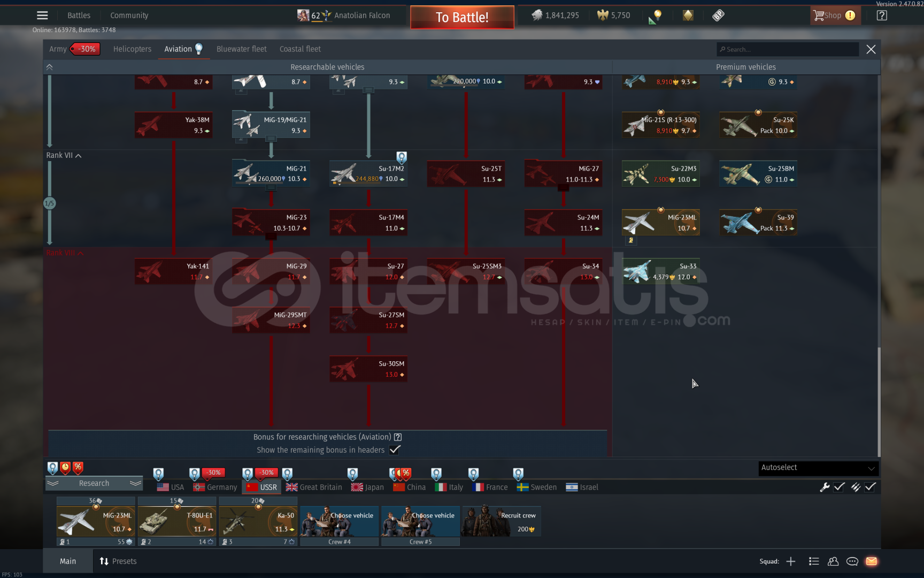
Task: Select T-80U-E1 crew slot
Action: (x=177, y=521)
